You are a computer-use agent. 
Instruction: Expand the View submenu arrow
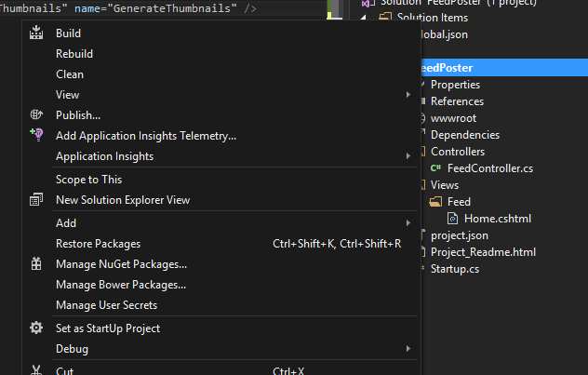point(408,95)
